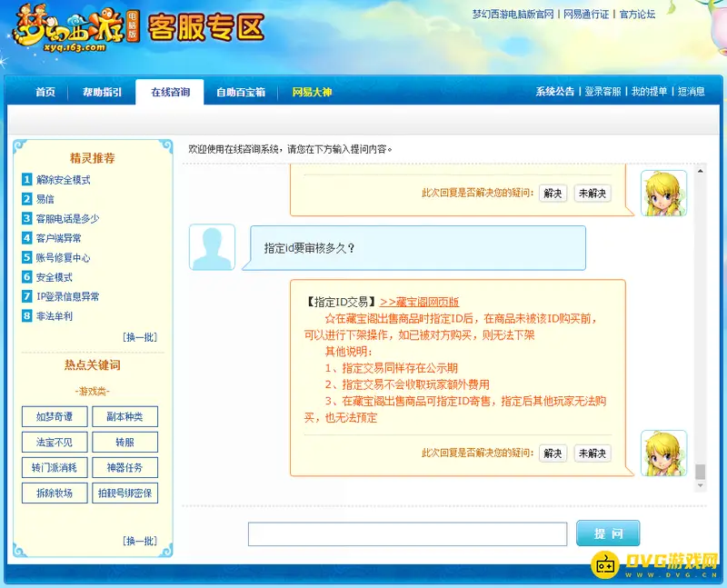Click the 转门派消耗 keyword button
The image size is (727, 588).
coord(55,467)
